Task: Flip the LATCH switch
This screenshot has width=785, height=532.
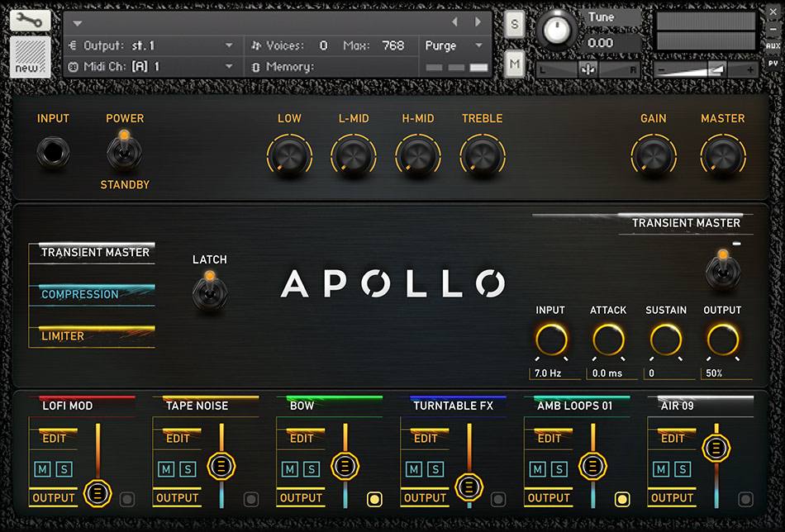Action: tap(210, 292)
